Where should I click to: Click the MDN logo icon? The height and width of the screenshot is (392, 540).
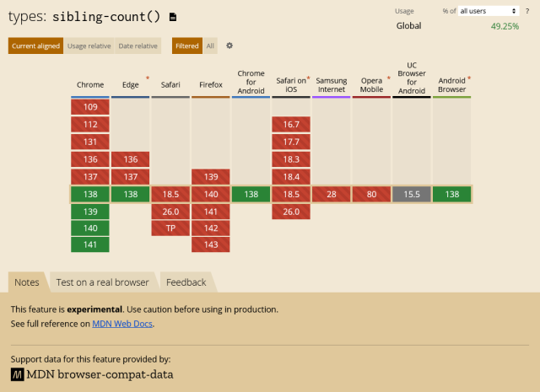pyautogui.click(x=17, y=374)
